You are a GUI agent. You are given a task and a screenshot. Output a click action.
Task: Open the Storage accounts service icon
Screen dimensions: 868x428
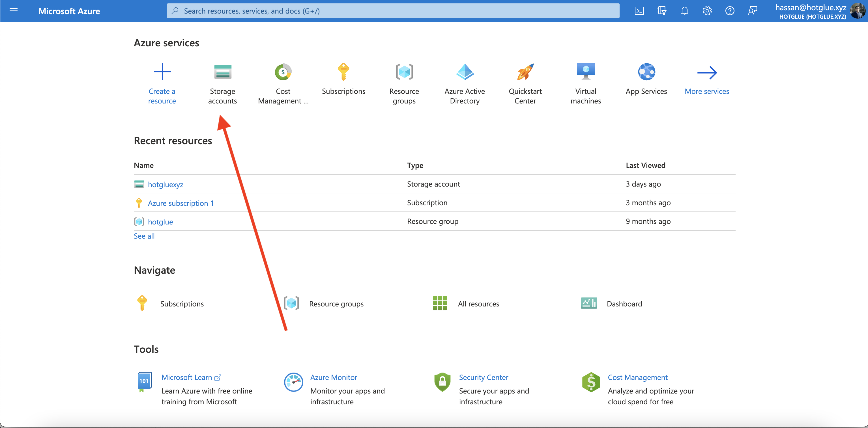click(x=222, y=72)
